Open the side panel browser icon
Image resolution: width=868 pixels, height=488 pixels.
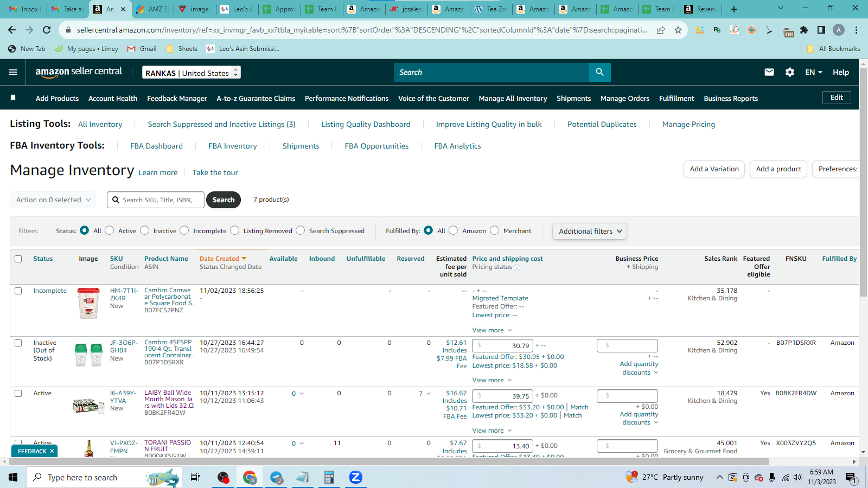tap(821, 30)
